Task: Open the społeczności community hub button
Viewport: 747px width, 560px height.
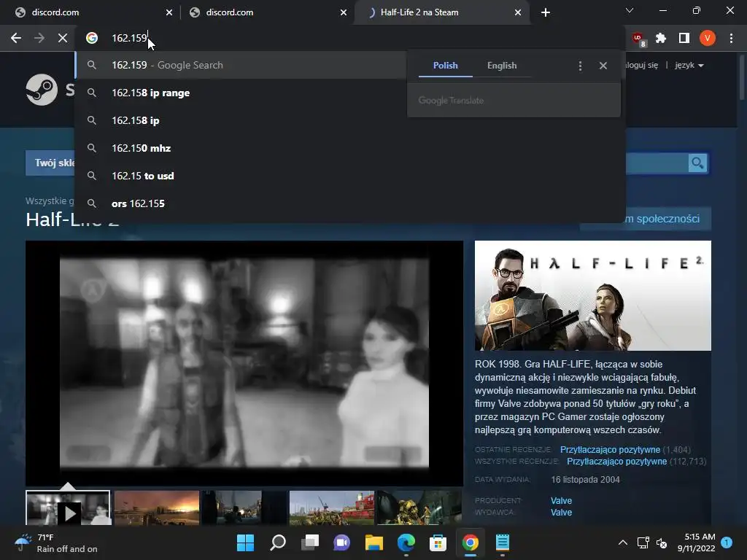Action: click(x=662, y=219)
